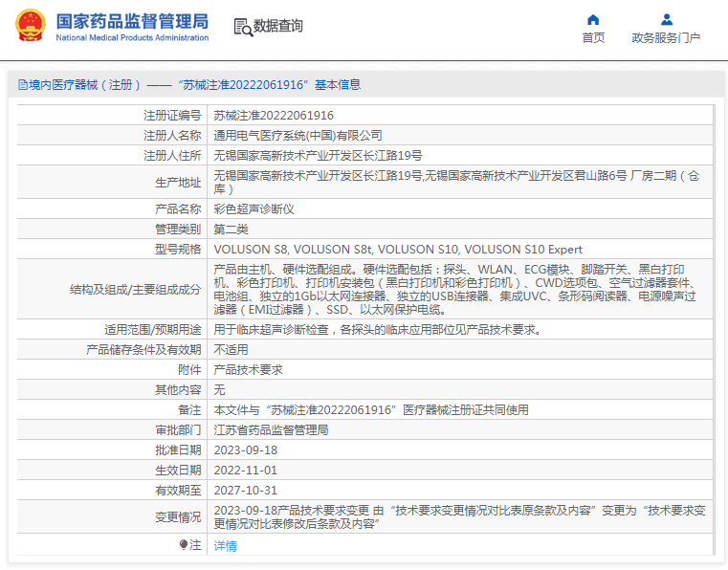Click effective date 2022-11-01
728x570 pixels.
click(245, 471)
